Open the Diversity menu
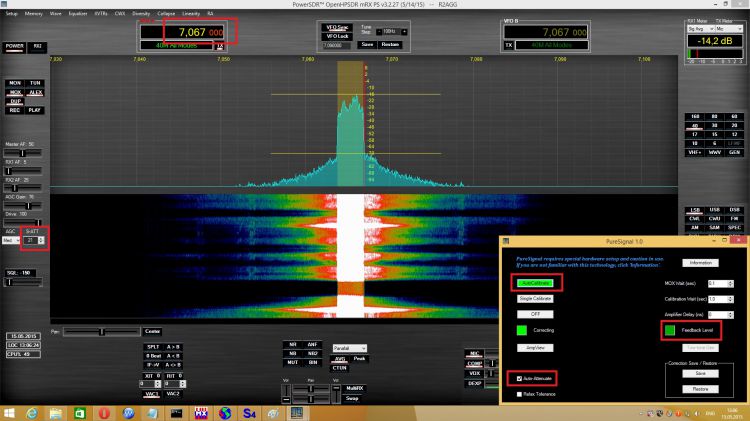This screenshot has width=750, height=421. pos(141,13)
